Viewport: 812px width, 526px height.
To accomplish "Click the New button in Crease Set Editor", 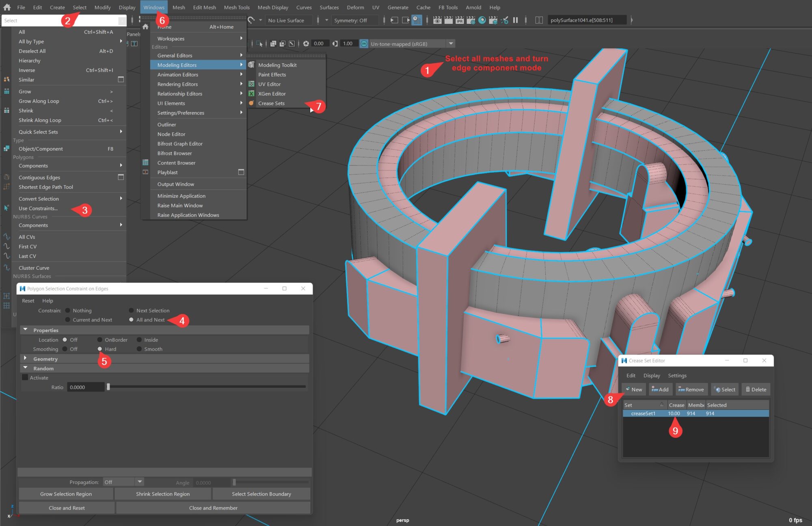I will click(x=633, y=389).
